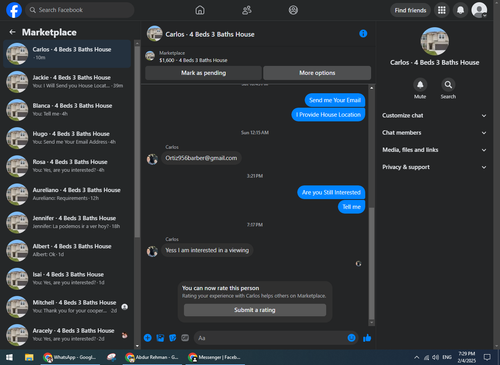The image size is (500, 365).
Task: Open Windows Start button
Action: [x=9, y=357]
